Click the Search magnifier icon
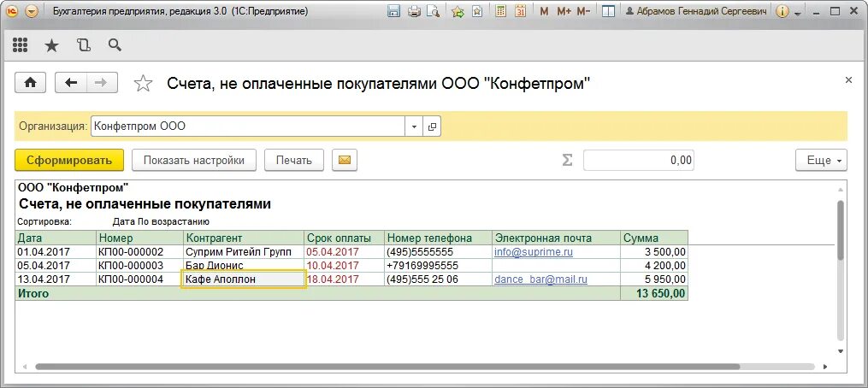 click(115, 44)
